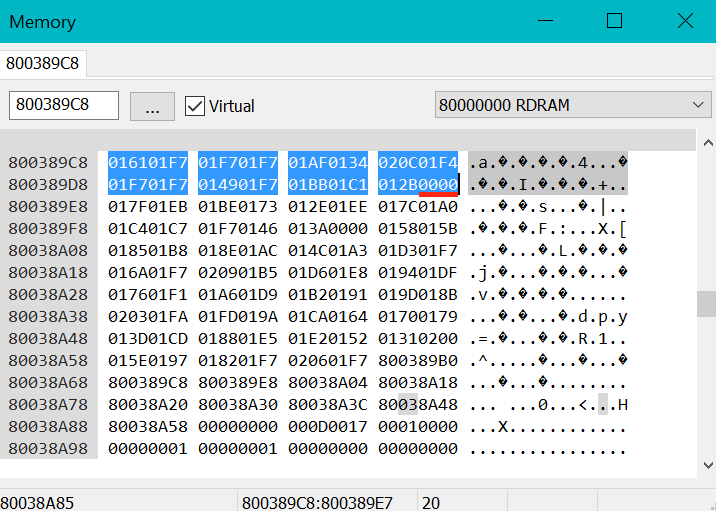Viewport: 716px width, 511px height.
Task: Maximize the Memory window
Action: (615, 21)
